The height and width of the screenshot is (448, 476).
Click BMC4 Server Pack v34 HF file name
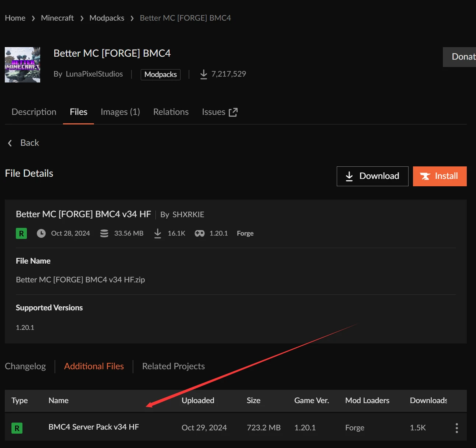pos(94,427)
